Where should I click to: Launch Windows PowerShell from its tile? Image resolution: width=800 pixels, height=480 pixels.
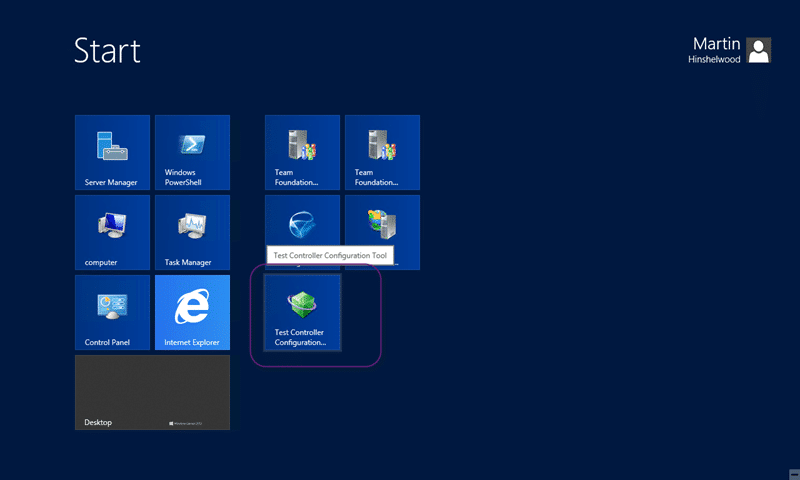(192, 153)
